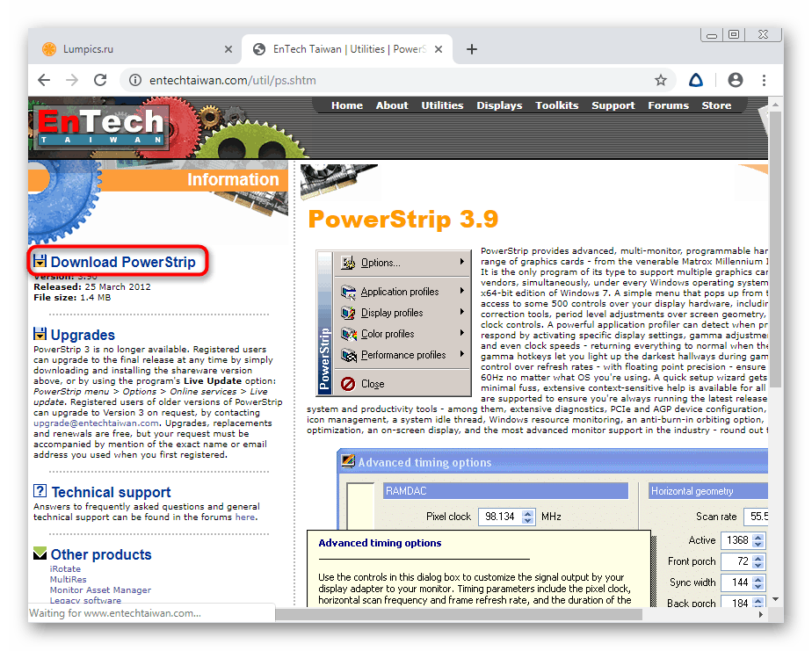
Task: Open the Toolkits navigation item
Action: 556,105
